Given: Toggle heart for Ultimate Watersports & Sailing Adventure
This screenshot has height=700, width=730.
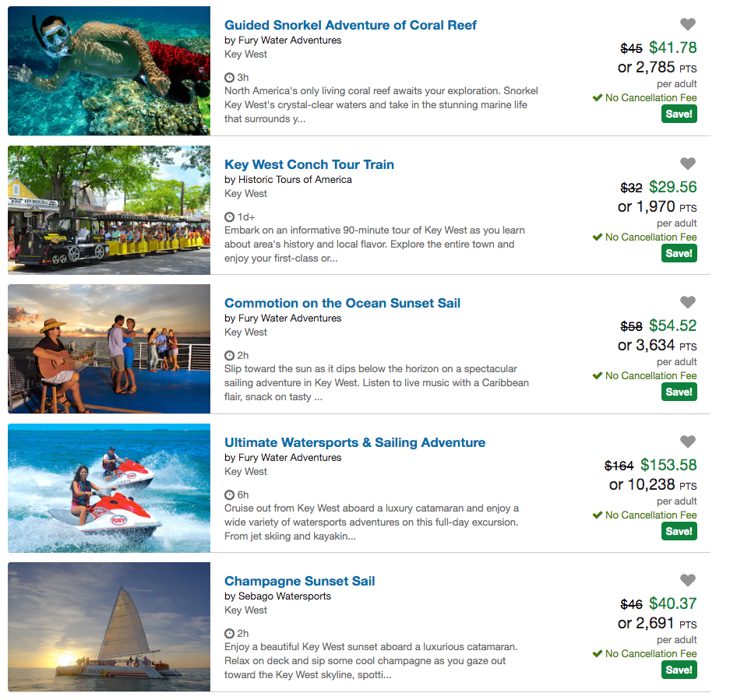Looking at the screenshot, I should (x=687, y=441).
